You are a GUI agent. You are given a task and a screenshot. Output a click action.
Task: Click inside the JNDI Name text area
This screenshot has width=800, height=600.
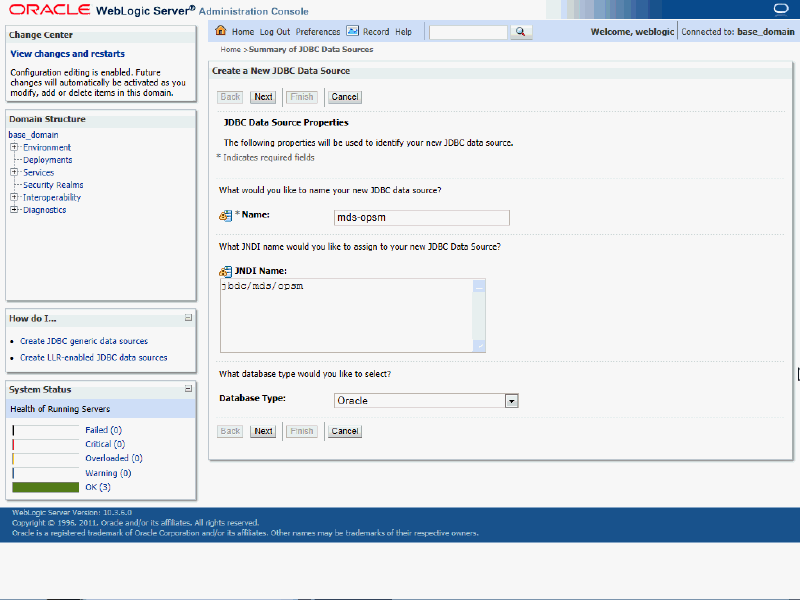(347, 315)
